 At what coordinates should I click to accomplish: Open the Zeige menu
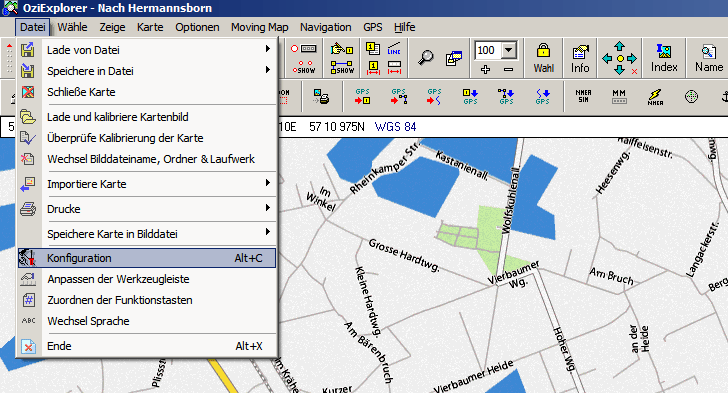click(112, 27)
